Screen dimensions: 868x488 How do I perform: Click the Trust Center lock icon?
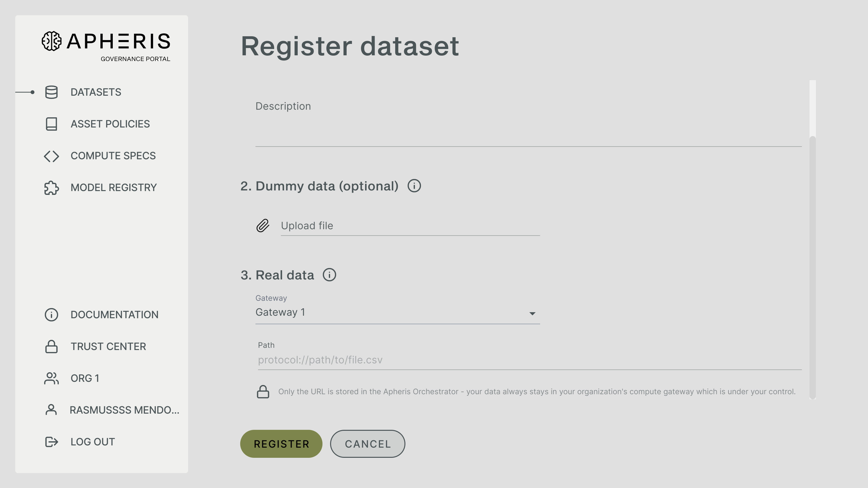pyautogui.click(x=51, y=346)
